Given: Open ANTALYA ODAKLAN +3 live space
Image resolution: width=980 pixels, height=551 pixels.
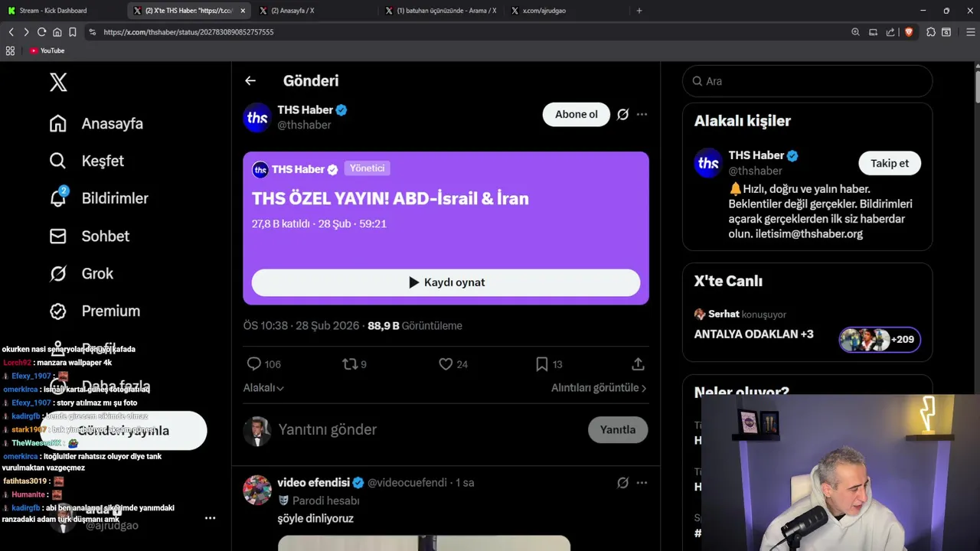Looking at the screenshot, I should tap(753, 334).
